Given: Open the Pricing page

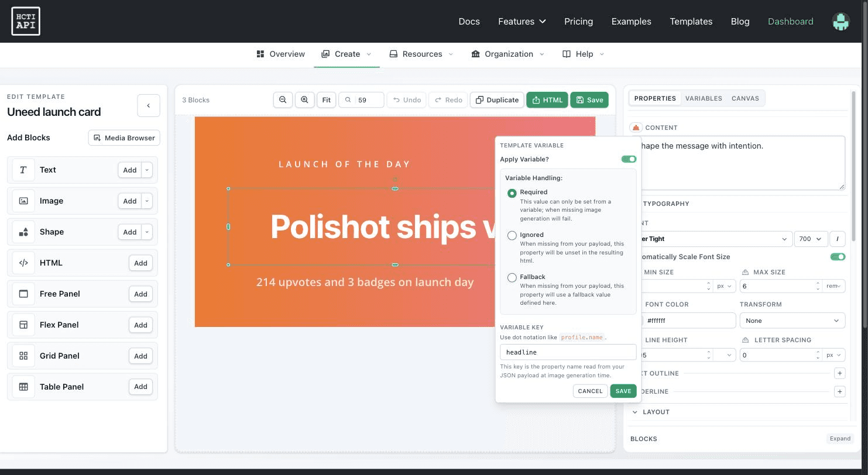Looking at the screenshot, I should (578, 22).
